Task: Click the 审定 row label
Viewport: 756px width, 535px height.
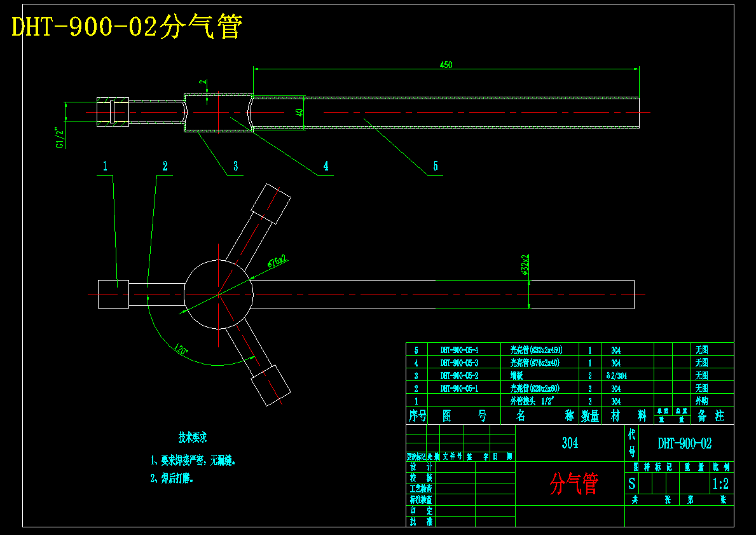Action: 421,511
